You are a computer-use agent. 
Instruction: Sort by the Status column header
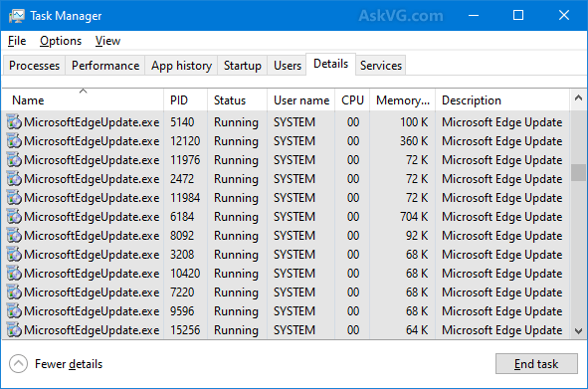[237, 99]
